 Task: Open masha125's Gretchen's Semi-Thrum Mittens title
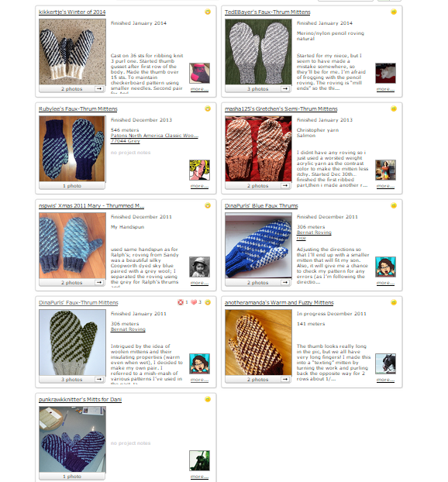(281, 108)
